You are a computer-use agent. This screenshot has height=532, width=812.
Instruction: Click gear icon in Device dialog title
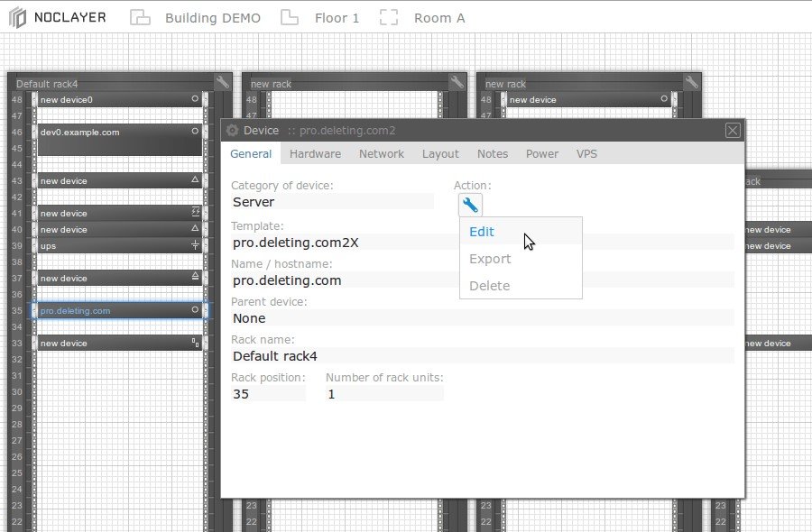[232, 131]
